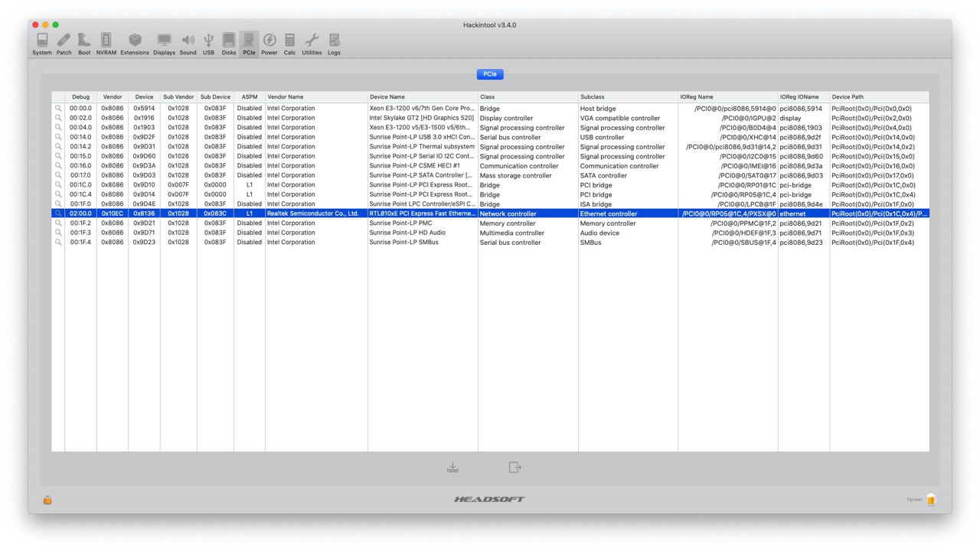Click the pci8086,9d71 IOName cell
Screen dimensions: 980x551
(804, 233)
